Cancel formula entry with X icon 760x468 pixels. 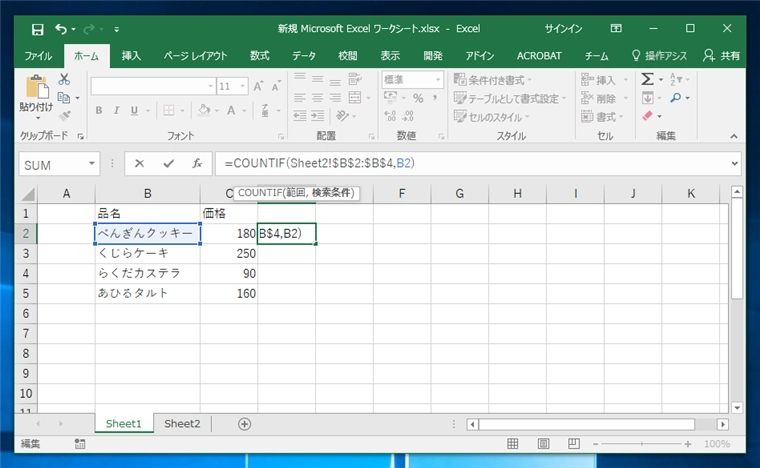click(x=139, y=164)
